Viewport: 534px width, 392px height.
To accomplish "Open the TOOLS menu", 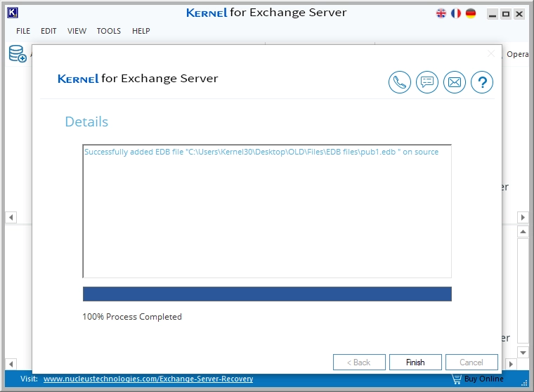I will pyautogui.click(x=109, y=31).
